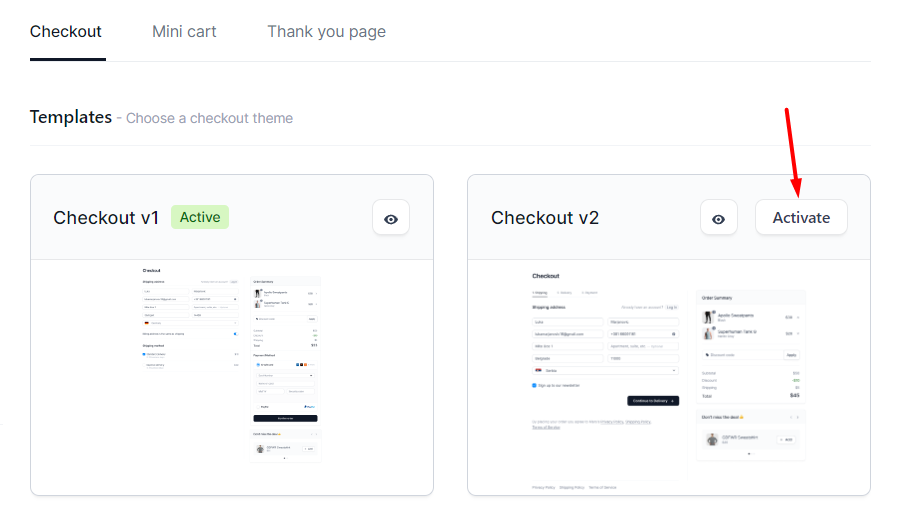
Task: Click the Apply discount button in v2 preview
Action: point(791,354)
